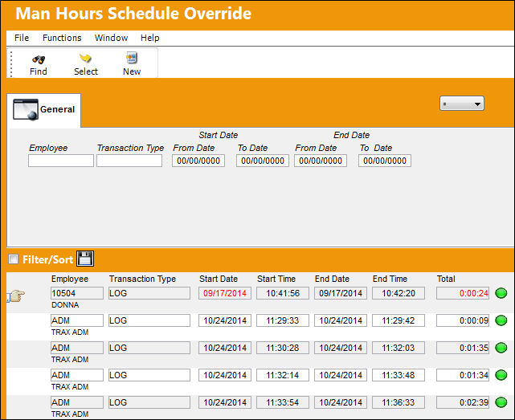Image resolution: width=515 pixels, height=420 pixels.
Task: Click end time 10:42:20
Action: [398, 293]
